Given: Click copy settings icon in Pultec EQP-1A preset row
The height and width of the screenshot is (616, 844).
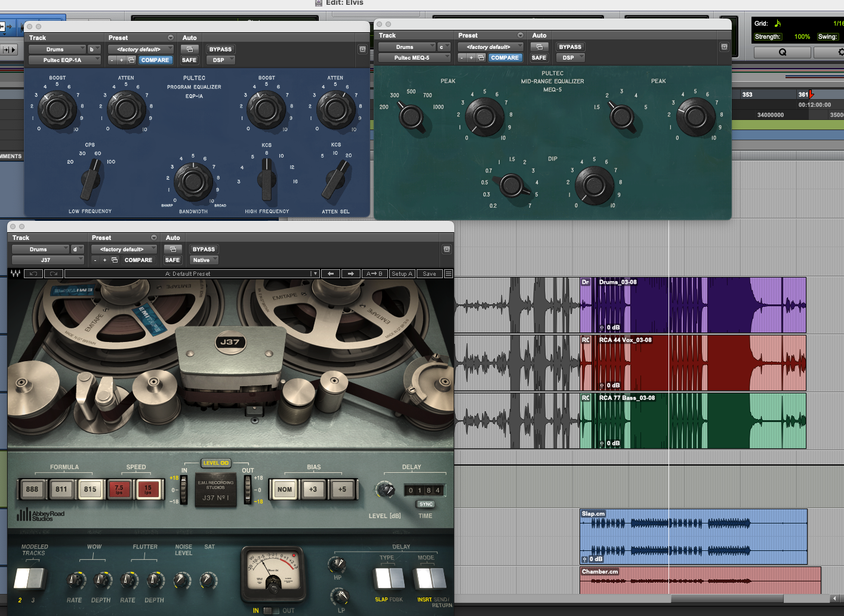Looking at the screenshot, I should 131,60.
